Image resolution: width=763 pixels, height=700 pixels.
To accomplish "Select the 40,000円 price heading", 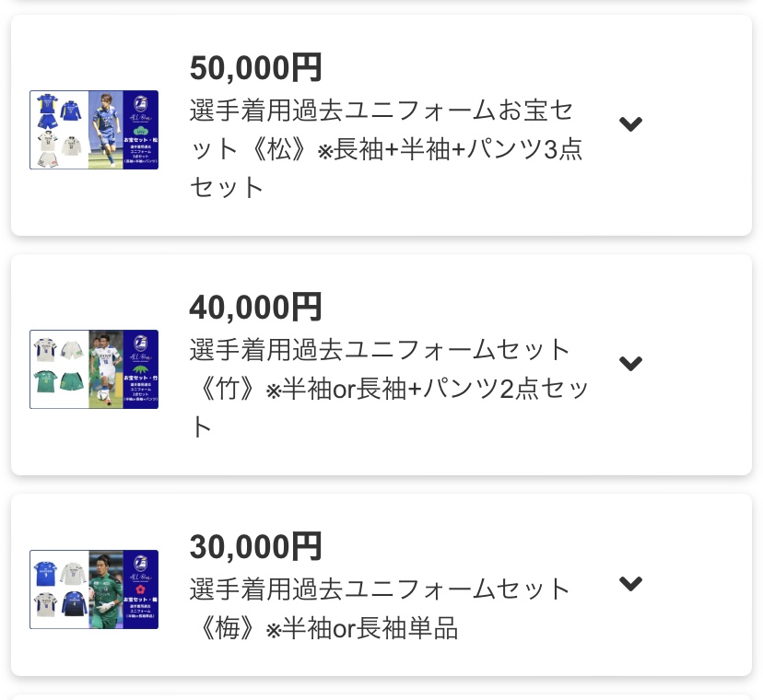I will pos(255,307).
